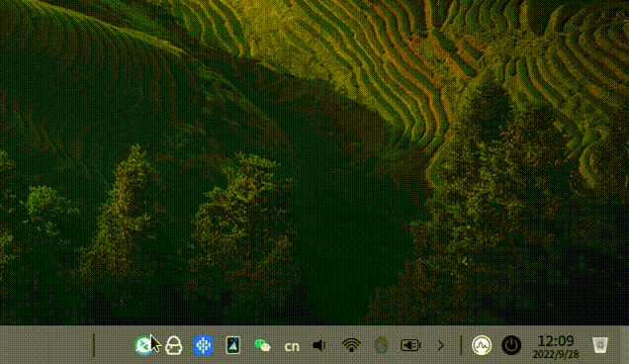Expand the tray with the right chevron
The height and width of the screenshot is (364, 629).
pos(441,345)
